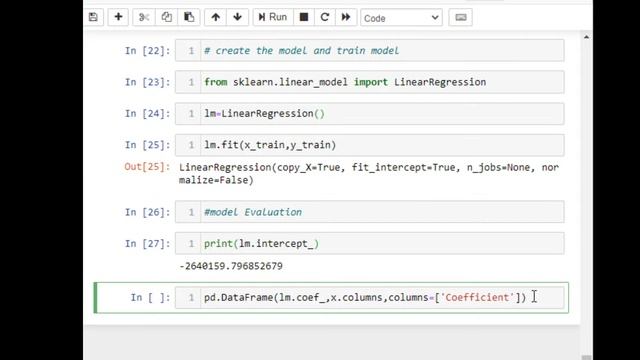
Task: Click the Out[25] output prompt
Action: (x=147, y=167)
